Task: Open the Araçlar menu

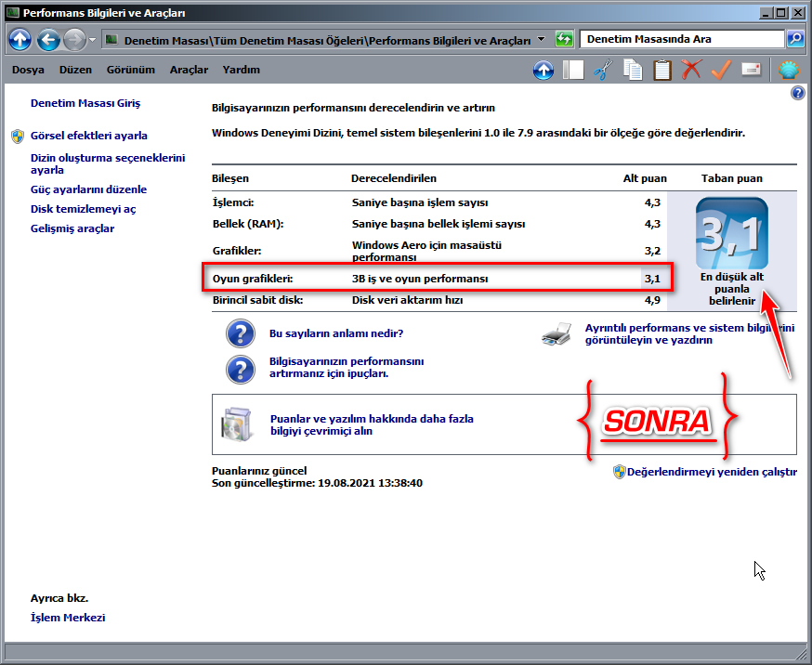Action: click(189, 70)
